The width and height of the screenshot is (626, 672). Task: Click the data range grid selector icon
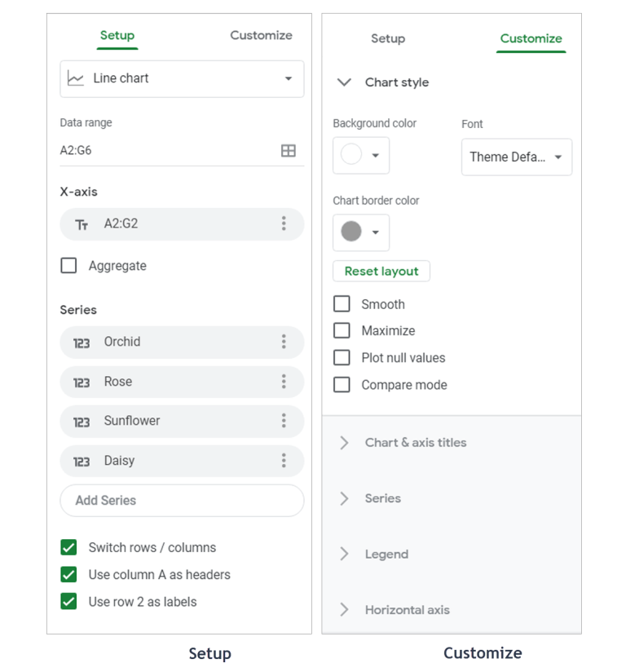pos(289,150)
